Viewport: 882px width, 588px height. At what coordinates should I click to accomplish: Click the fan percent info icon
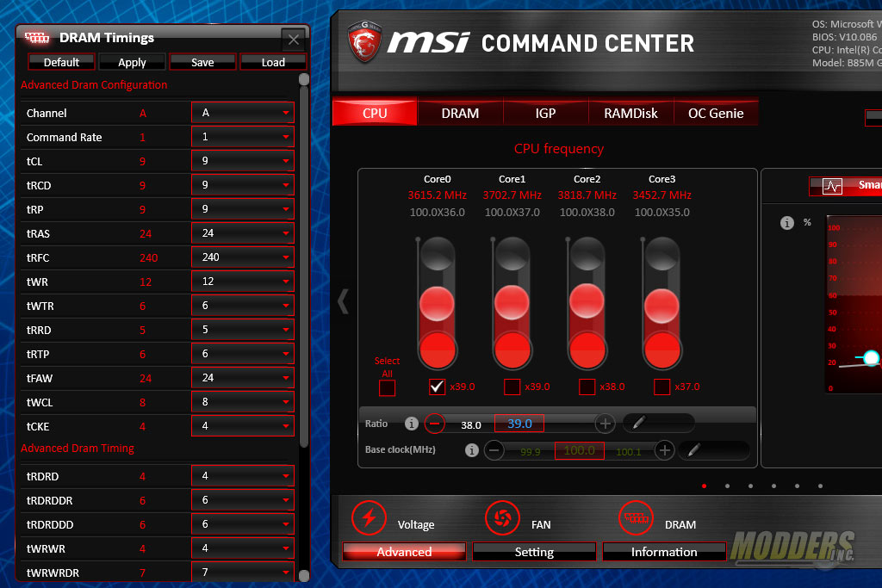(787, 223)
